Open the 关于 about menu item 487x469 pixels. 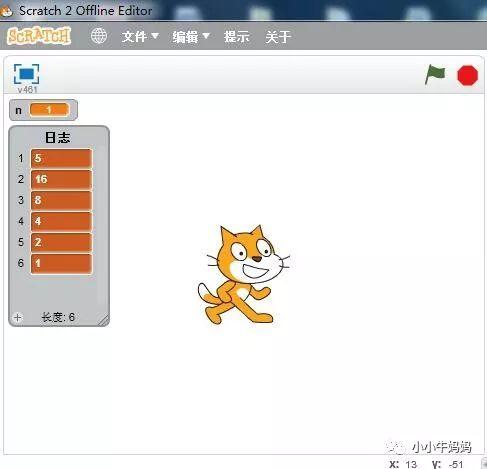tap(278, 36)
